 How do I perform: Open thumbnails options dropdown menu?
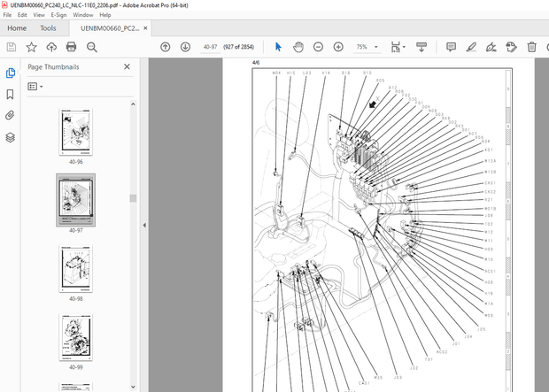tap(35, 87)
